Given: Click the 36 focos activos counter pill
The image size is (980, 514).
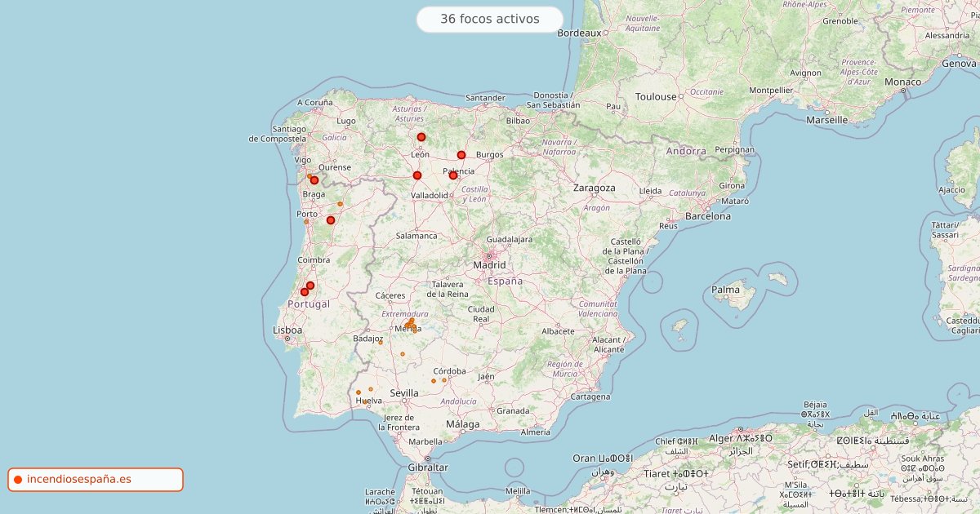Looking at the screenshot, I should pyautogui.click(x=490, y=19).
